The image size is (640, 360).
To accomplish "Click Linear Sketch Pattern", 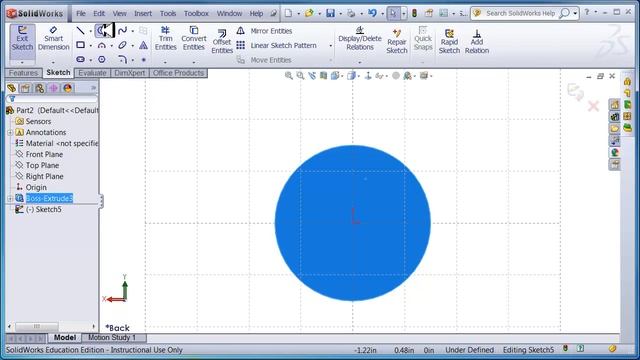I will click(276, 45).
